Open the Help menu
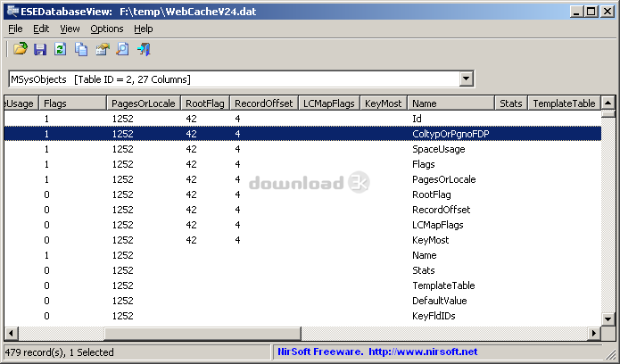The width and height of the screenshot is (620, 364). coord(143,29)
